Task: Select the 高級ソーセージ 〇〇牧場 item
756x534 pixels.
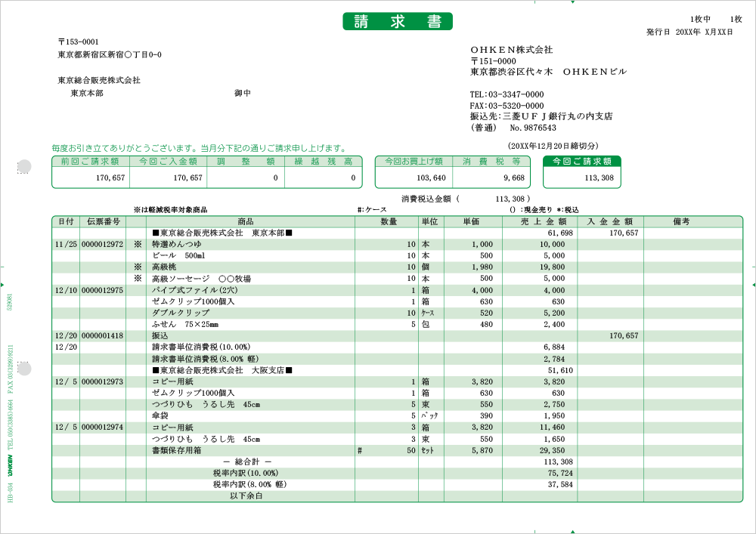Action: pyautogui.click(x=202, y=278)
